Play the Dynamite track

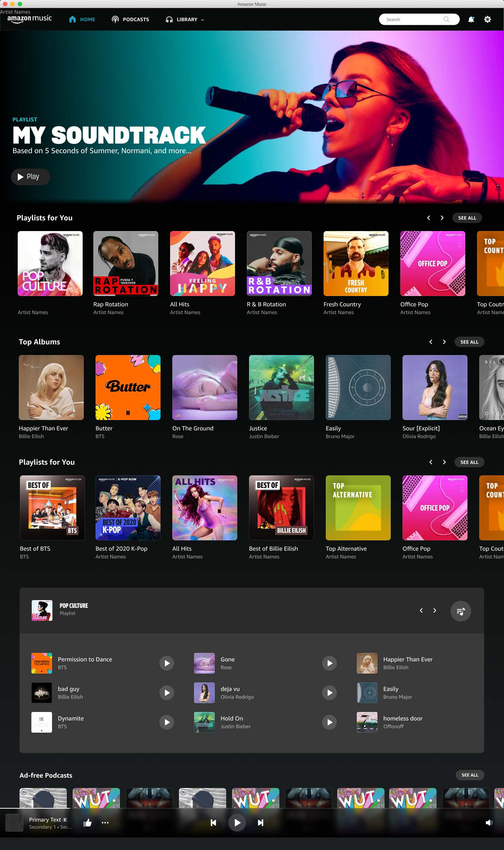[x=167, y=722]
